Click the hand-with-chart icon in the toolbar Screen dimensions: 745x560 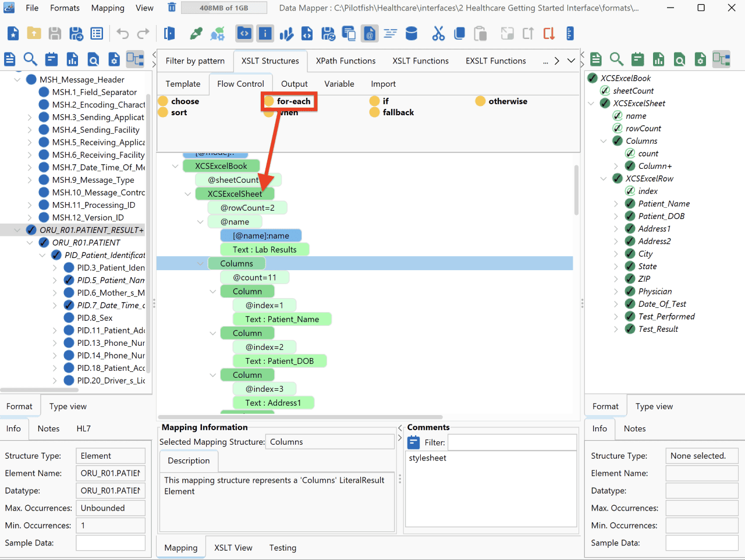tap(286, 34)
